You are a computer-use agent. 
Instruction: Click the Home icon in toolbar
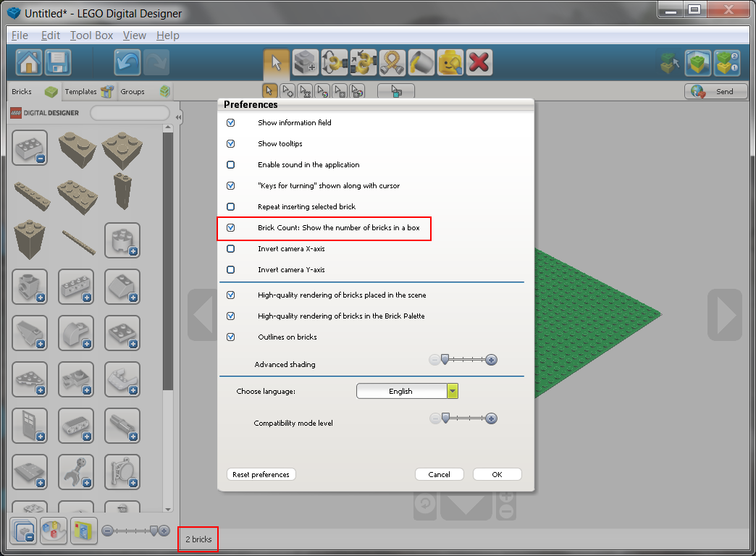pos(29,62)
